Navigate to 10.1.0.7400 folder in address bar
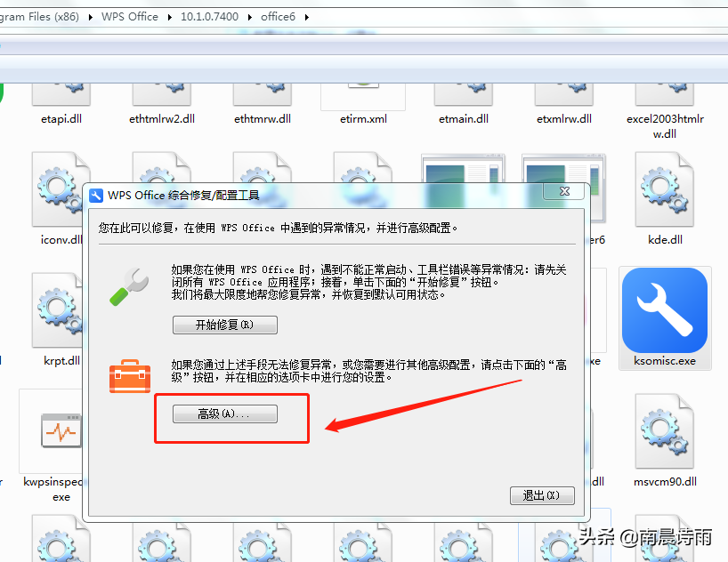The height and width of the screenshot is (562, 728). (209, 17)
